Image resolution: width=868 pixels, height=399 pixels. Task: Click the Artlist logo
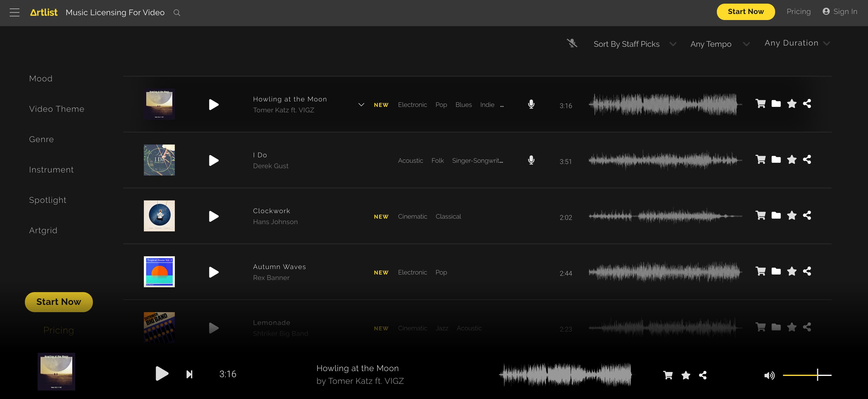pos(44,12)
